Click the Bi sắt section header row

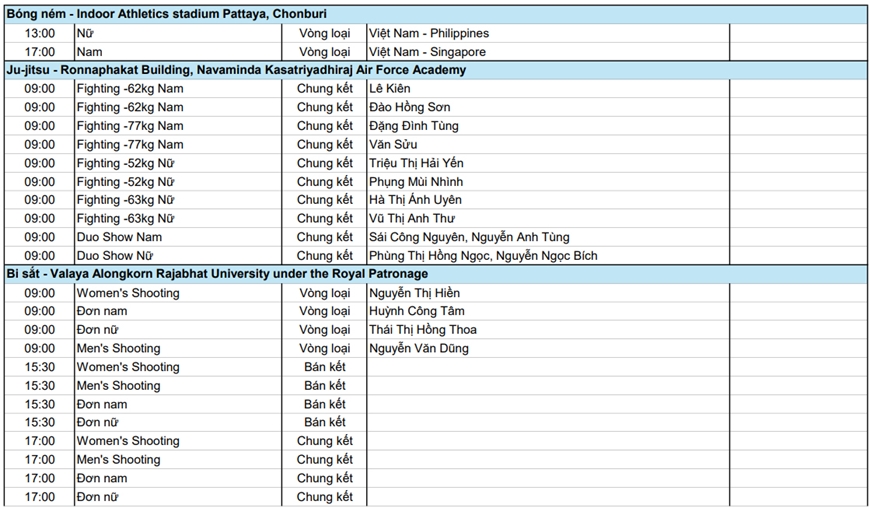(x=435, y=274)
